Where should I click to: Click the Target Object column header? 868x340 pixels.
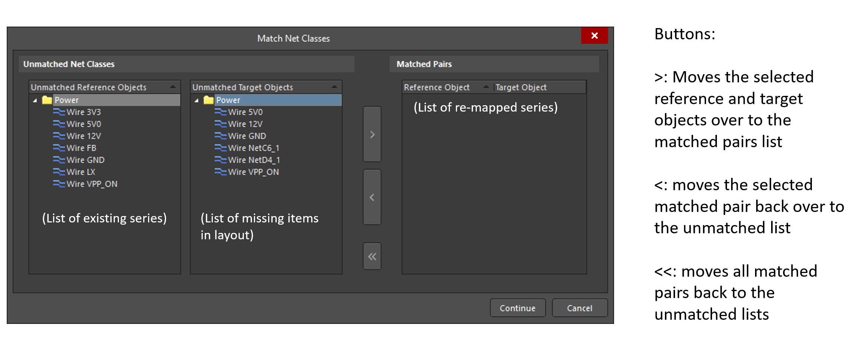tap(521, 87)
